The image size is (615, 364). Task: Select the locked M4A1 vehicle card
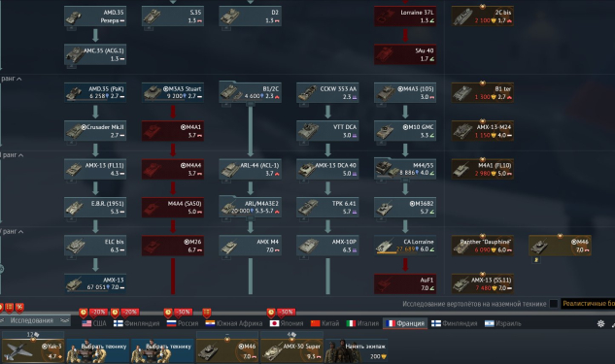point(173,131)
